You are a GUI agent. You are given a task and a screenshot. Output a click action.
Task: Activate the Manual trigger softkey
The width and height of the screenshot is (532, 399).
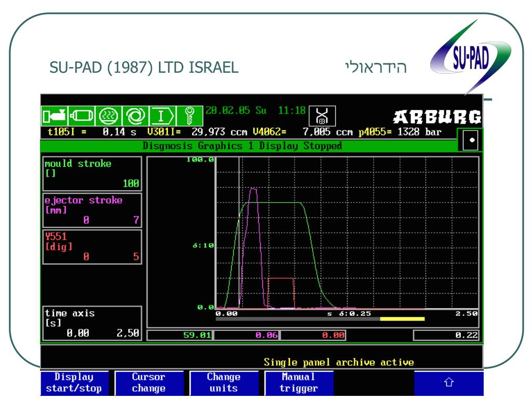coord(299,383)
